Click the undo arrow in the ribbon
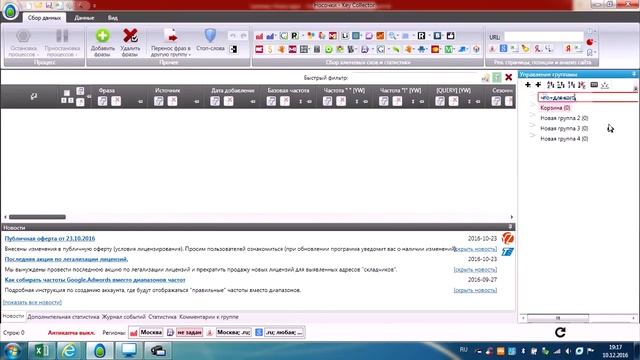Screen dimensions: 640x360 click(233, 36)
